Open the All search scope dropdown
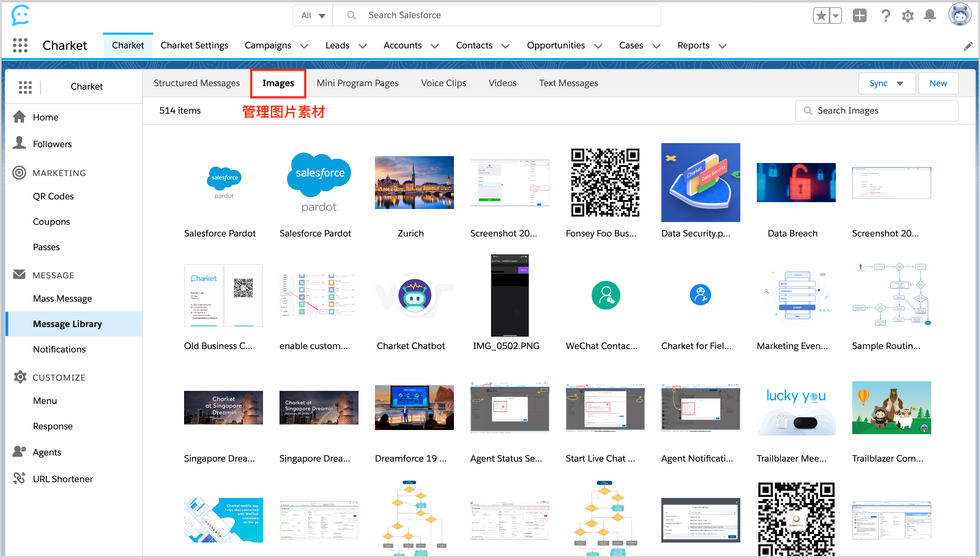The height and width of the screenshot is (558, 980). pos(313,15)
